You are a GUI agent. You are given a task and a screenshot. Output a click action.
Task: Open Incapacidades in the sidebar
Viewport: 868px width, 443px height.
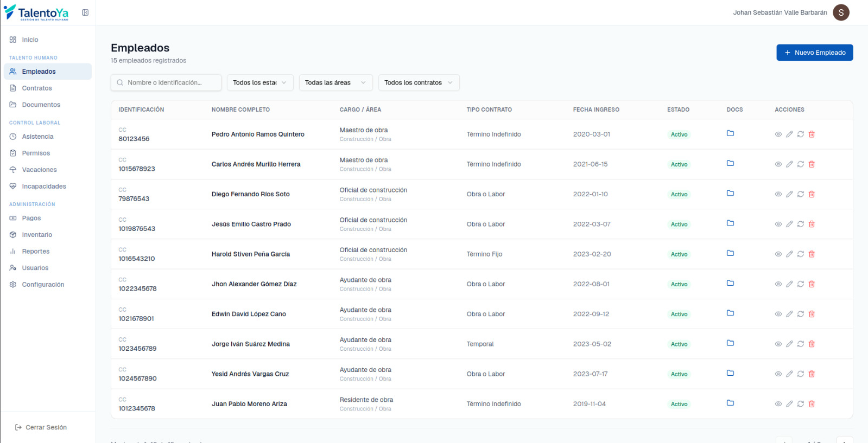point(48,186)
